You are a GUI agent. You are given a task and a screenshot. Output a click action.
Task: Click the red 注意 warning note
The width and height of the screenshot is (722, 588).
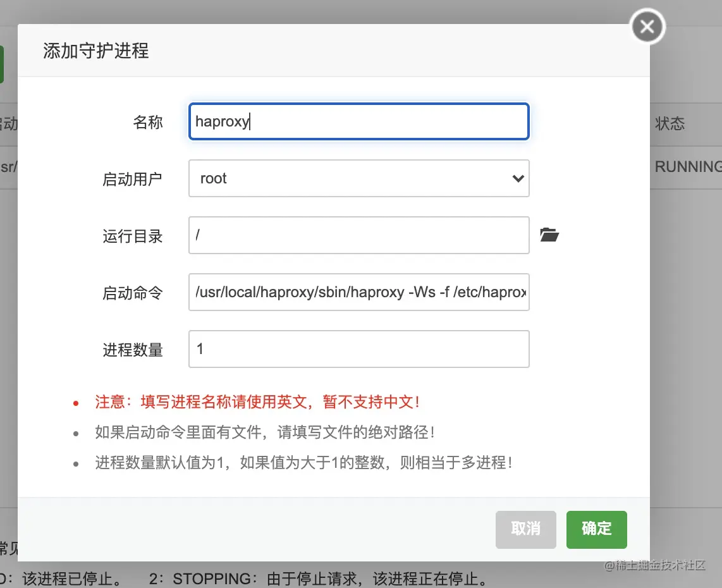pyautogui.click(x=257, y=401)
